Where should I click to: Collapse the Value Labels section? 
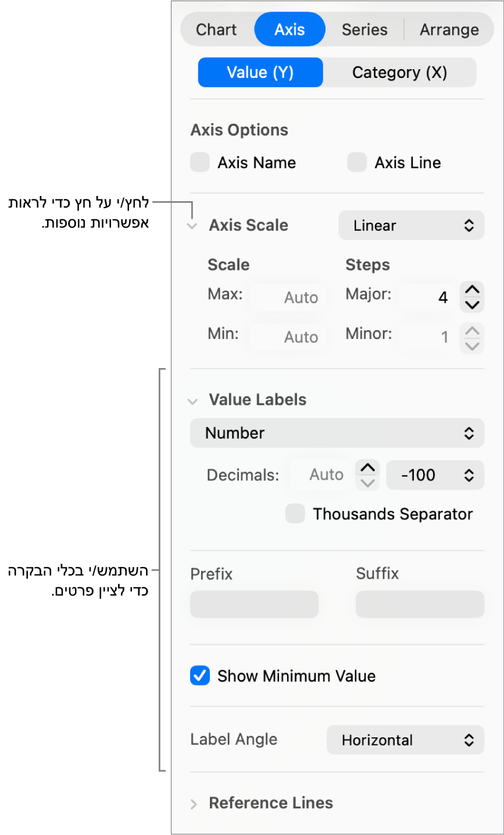point(192,401)
